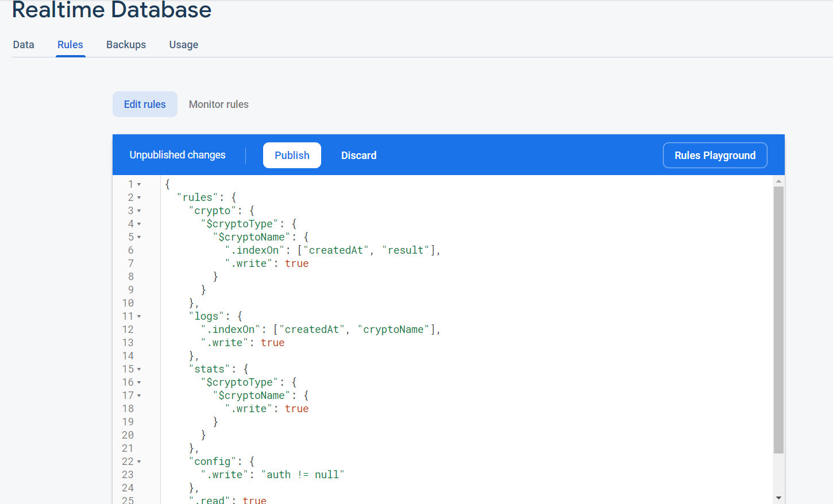Open the Rules Playground
Screen dimensions: 833x504
click(x=715, y=156)
